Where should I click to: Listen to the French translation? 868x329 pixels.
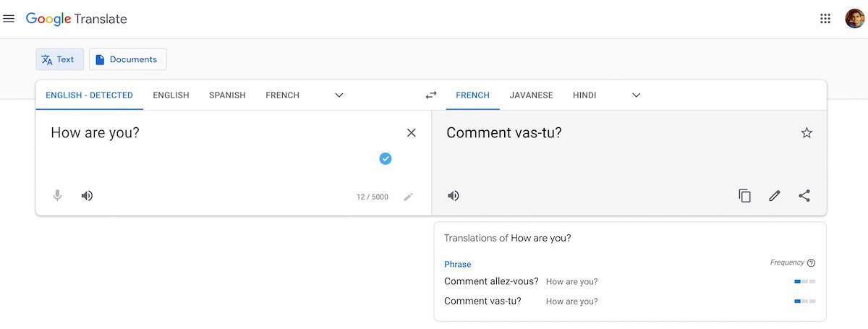pos(454,196)
